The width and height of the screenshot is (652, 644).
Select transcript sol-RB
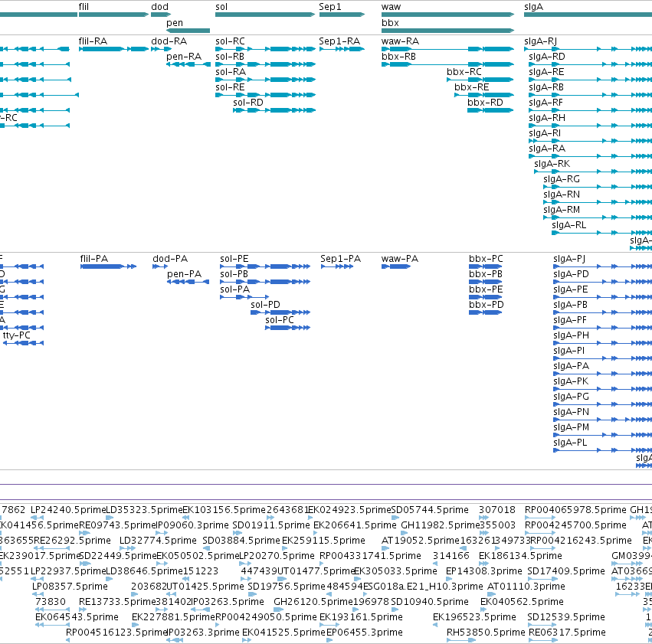coord(265,64)
